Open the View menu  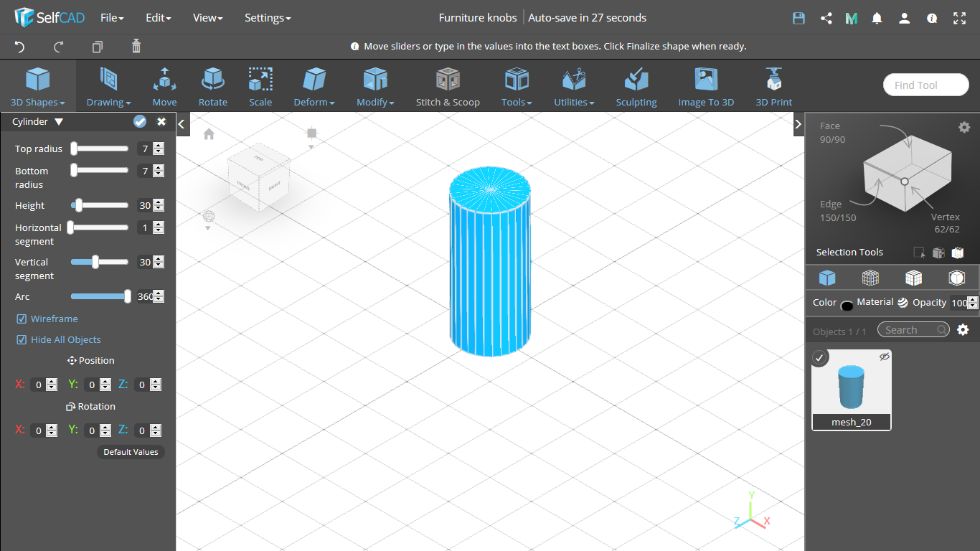(208, 18)
